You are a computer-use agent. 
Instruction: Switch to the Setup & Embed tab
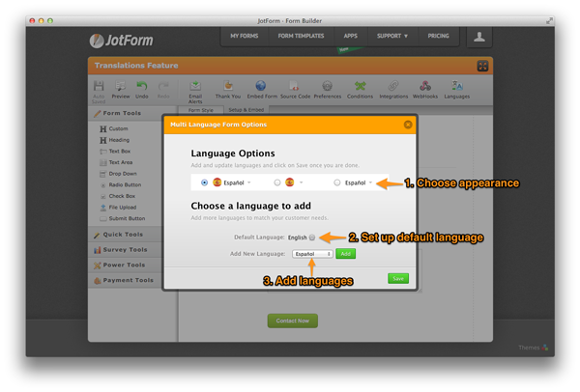(x=246, y=110)
